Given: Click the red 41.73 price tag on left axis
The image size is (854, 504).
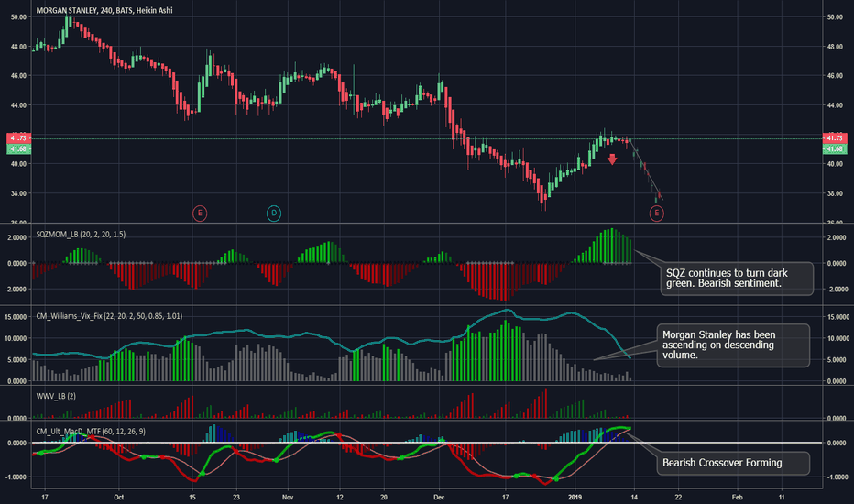Looking at the screenshot, I should click(x=18, y=137).
